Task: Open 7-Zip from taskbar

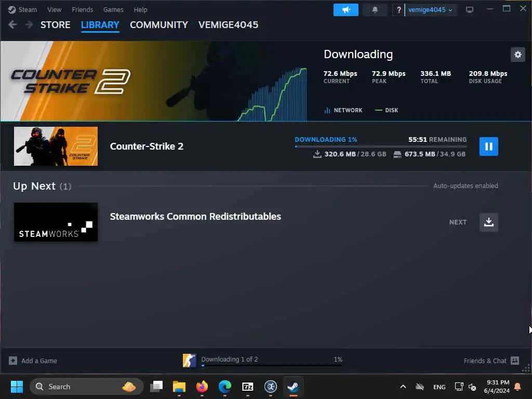Action: coord(248,387)
